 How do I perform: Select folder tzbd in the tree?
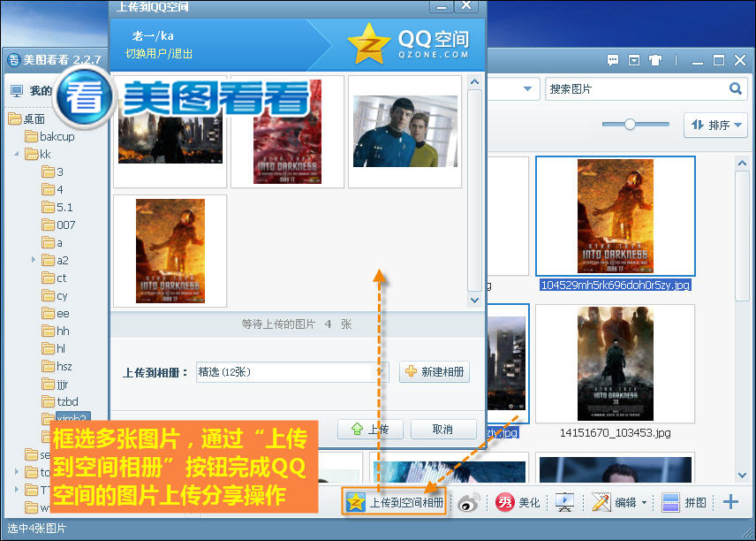(x=60, y=401)
